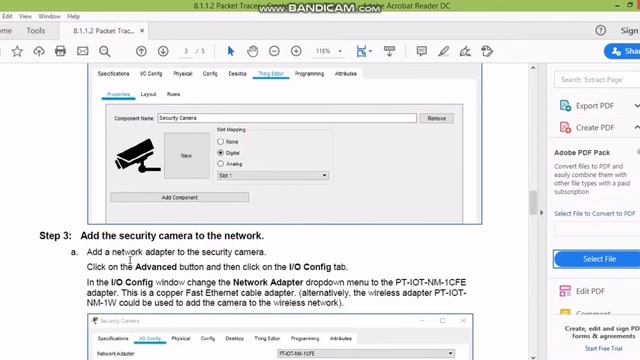Click the Share button
This screenshot has height=360, width=640.
(x=623, y=51)
